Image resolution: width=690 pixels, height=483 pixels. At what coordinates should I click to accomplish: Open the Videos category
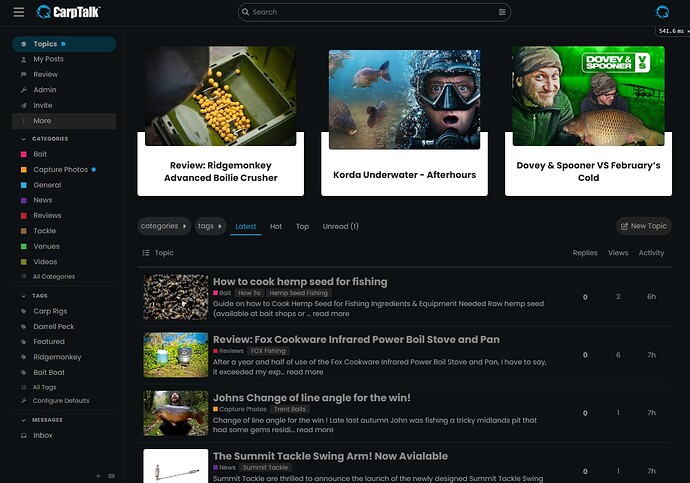45,262
